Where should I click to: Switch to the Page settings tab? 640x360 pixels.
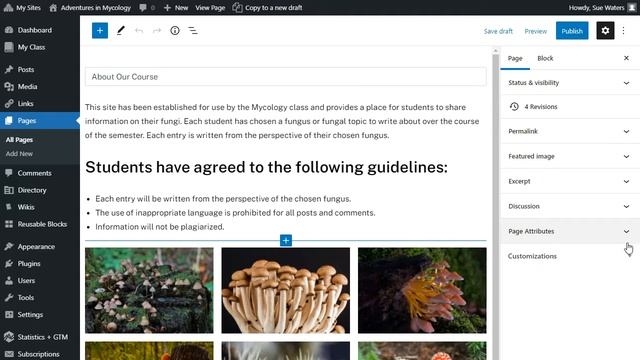(515, 58)
